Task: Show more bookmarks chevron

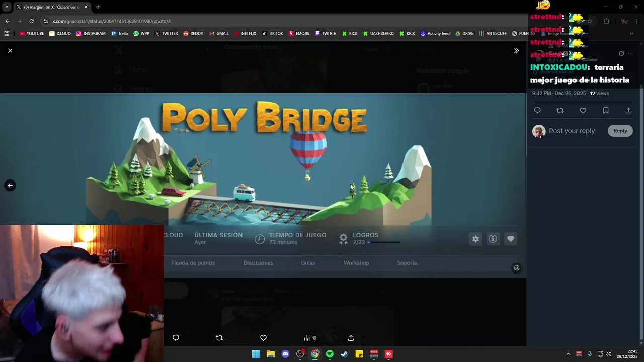Action: (632, 34)
